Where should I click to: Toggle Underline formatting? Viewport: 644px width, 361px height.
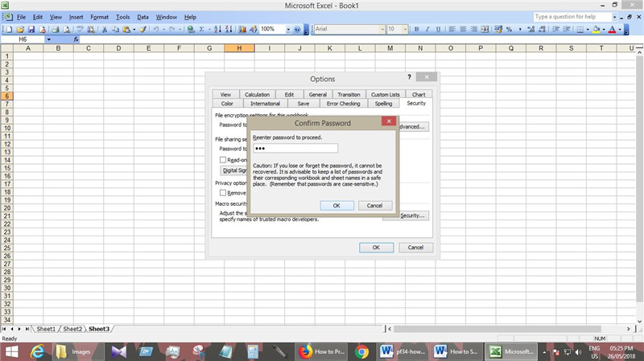[x=438, y=29]
